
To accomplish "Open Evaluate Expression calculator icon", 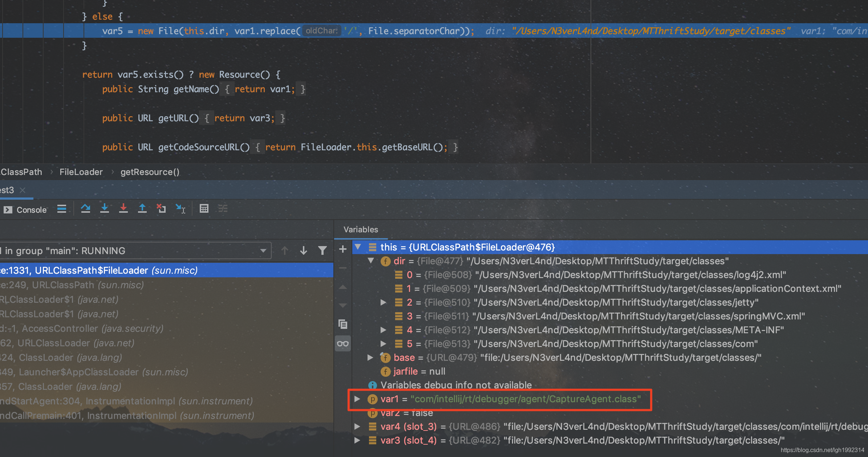I will pos(204,209).
